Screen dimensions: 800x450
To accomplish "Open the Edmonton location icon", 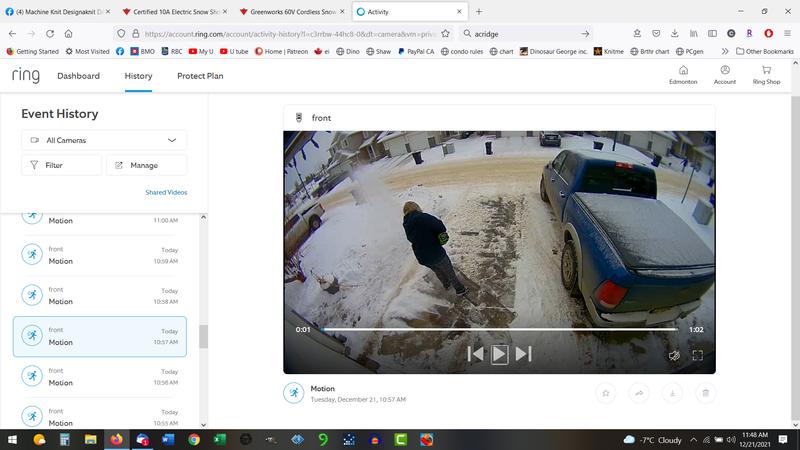I will pos(683,74).
